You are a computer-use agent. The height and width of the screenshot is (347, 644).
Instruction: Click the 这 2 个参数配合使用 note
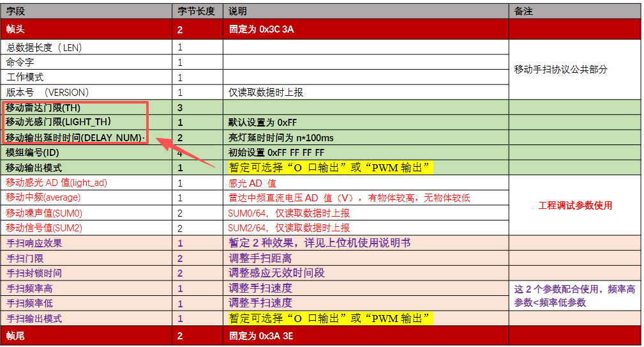[x=574, y=296]
